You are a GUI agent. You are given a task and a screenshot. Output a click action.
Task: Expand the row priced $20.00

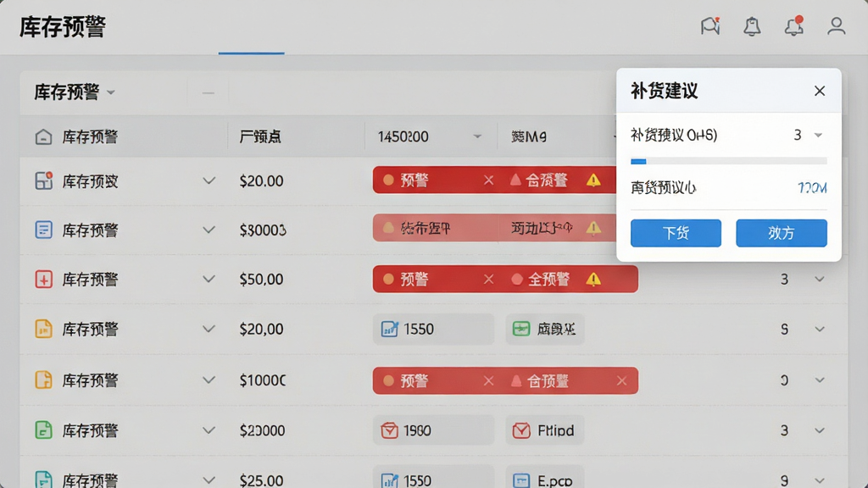(x=209, y=180)
